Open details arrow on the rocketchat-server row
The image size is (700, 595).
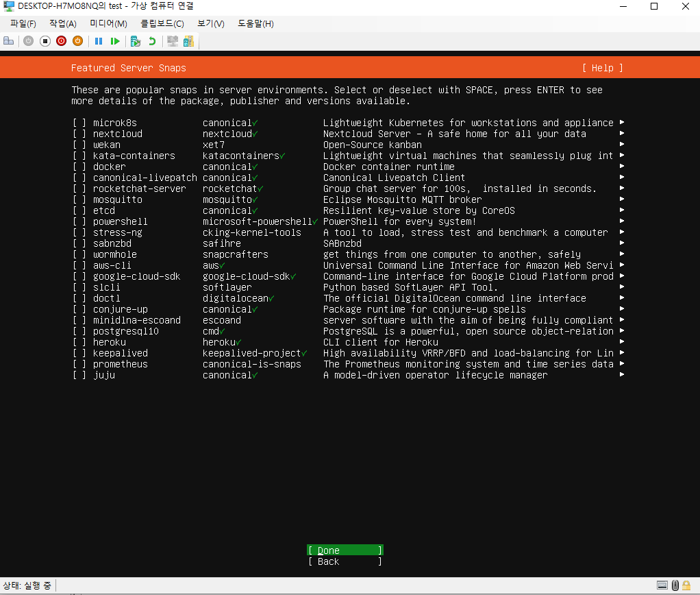coord(622,188)
